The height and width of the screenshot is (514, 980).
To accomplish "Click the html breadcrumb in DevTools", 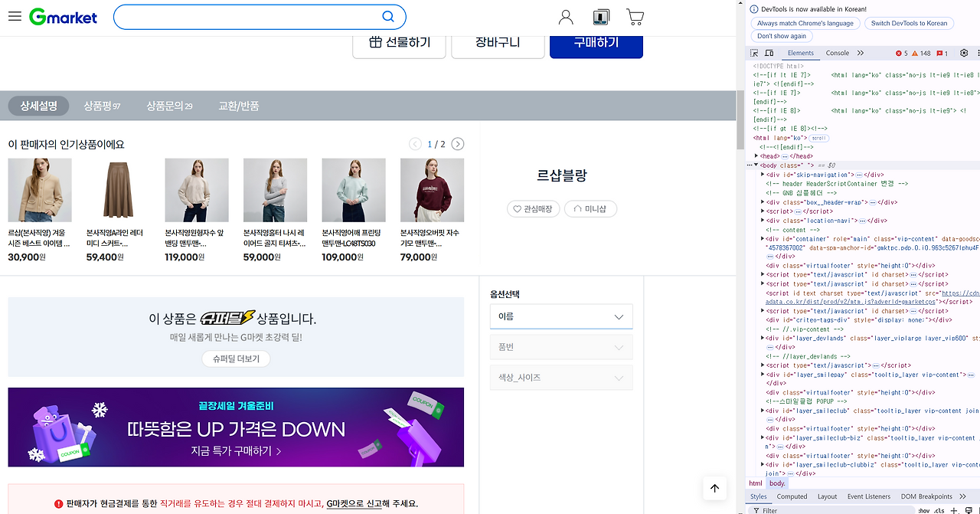I will tap(756, 483).
